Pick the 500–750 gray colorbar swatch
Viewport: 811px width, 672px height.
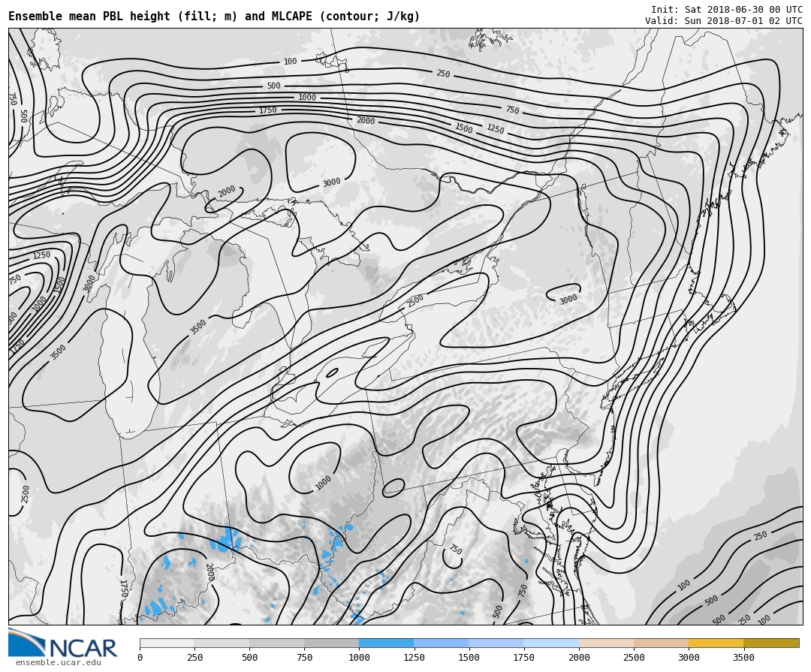tap(276, 643)
